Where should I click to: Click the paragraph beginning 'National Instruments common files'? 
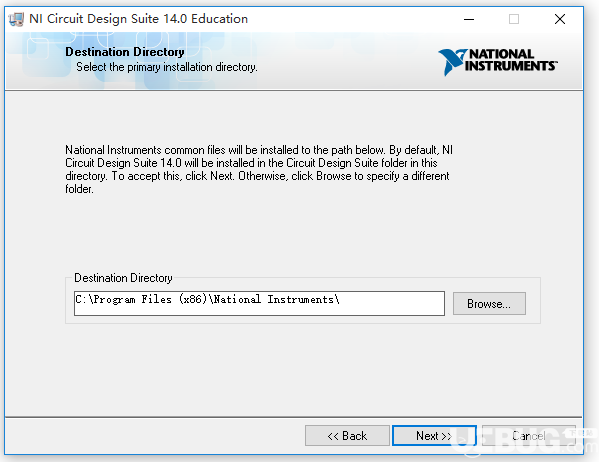259,169
